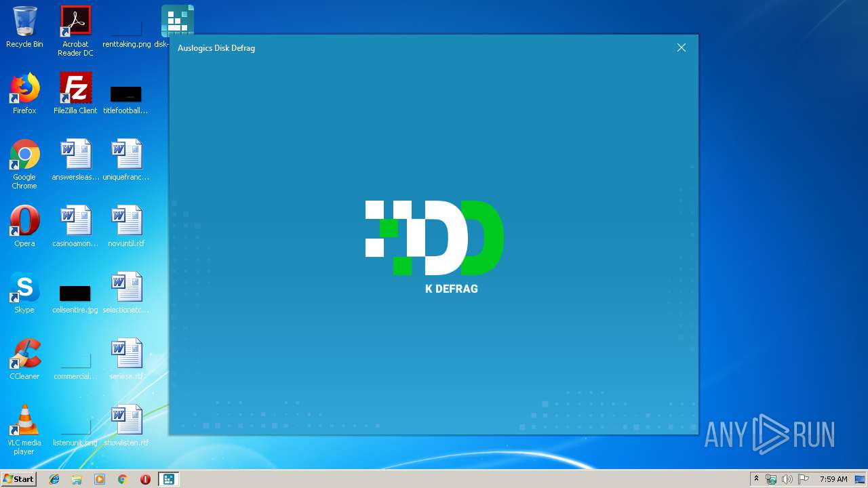Screen dimensions: 868x488
Task: Open Windows Explorer from the taskbar
Action: point(77,479)
